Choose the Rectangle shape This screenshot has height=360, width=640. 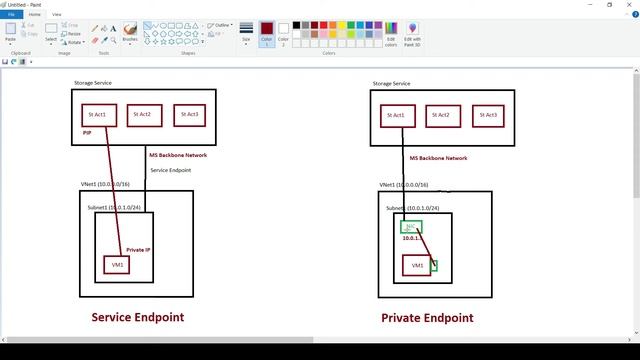click(x=171, y=26)
